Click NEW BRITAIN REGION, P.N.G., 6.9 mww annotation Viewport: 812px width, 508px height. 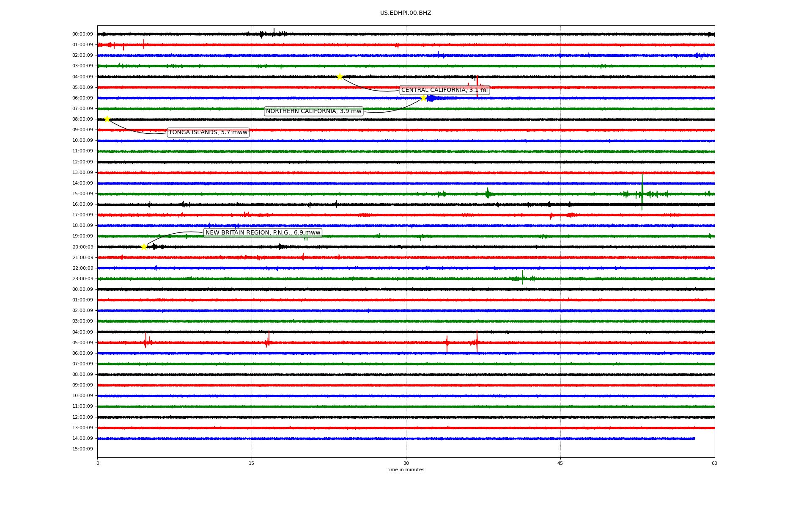click(263, 233)
